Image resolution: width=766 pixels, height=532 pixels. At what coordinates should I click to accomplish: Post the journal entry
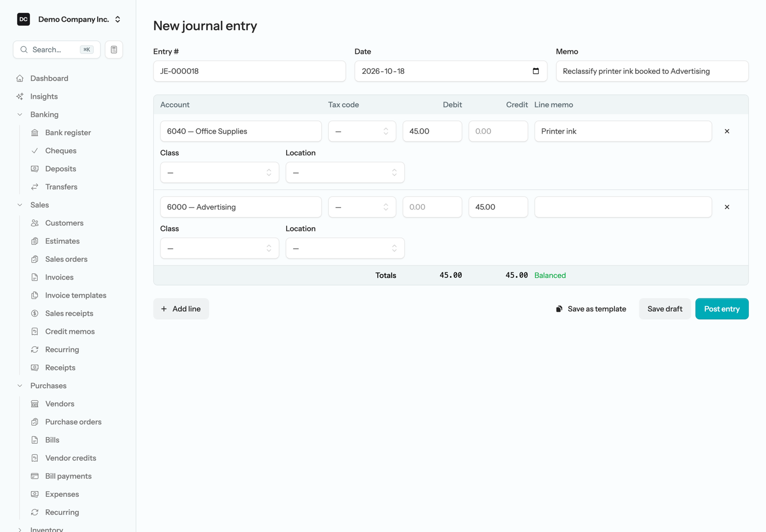tap(722, 309)
